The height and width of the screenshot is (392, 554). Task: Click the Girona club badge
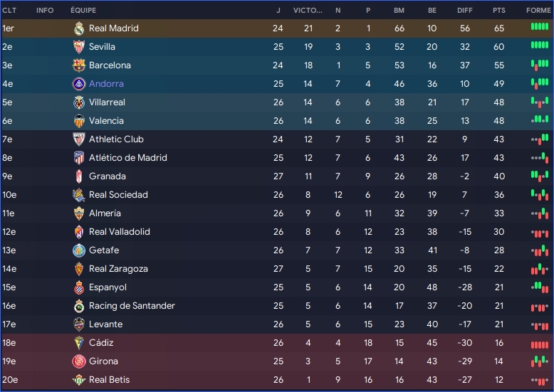[79, 361]
